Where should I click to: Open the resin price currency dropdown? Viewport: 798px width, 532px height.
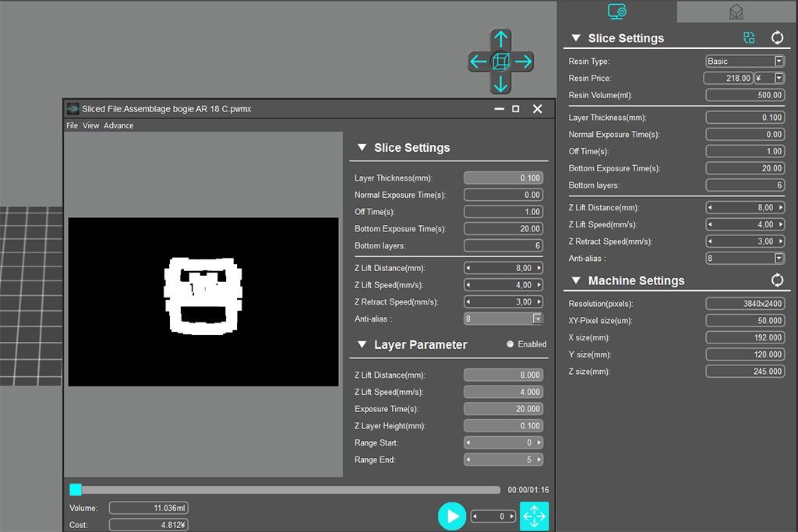tap(779, 78)
